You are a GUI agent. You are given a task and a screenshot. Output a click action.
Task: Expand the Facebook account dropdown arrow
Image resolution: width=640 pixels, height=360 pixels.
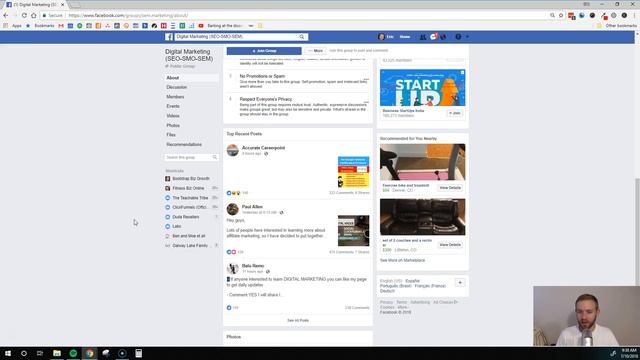click(x=467, y=37)
